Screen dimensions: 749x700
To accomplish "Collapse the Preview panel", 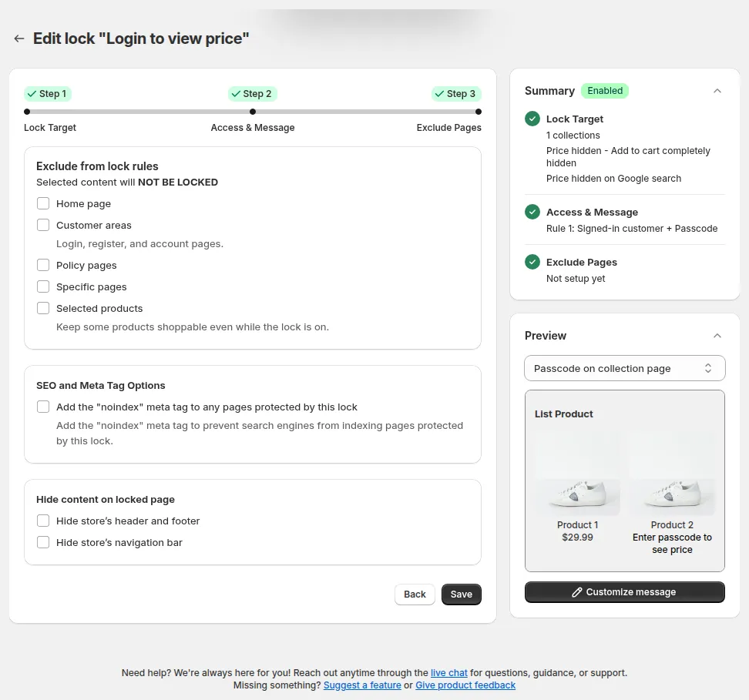I will click(x=717, y=336).
